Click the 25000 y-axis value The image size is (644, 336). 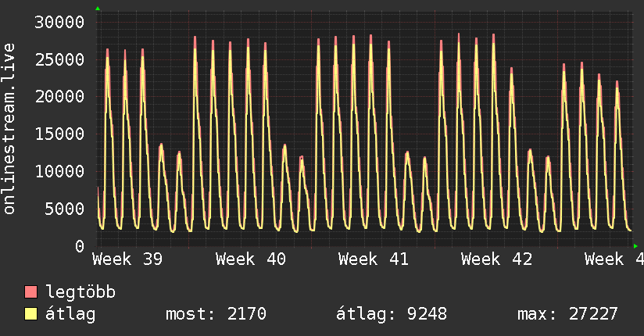[59, 59]
